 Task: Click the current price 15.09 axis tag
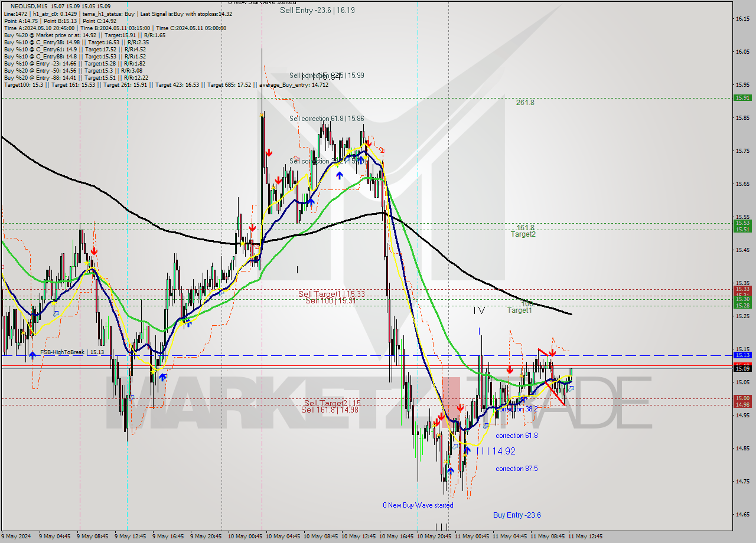pyautogui.click(x=742, y=369)
